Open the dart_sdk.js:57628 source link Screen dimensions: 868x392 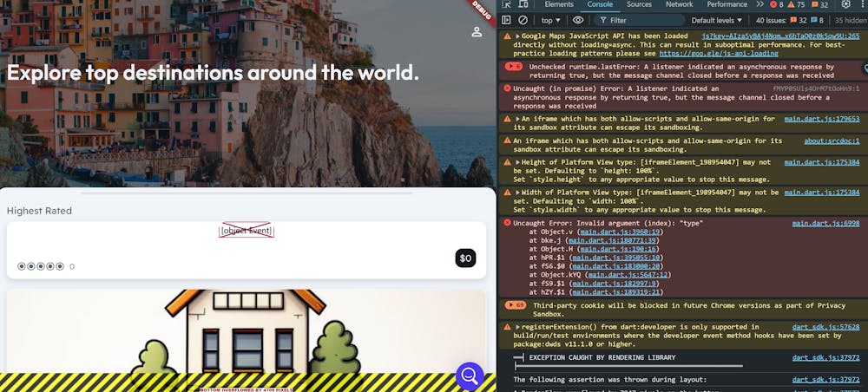(825, 327)
